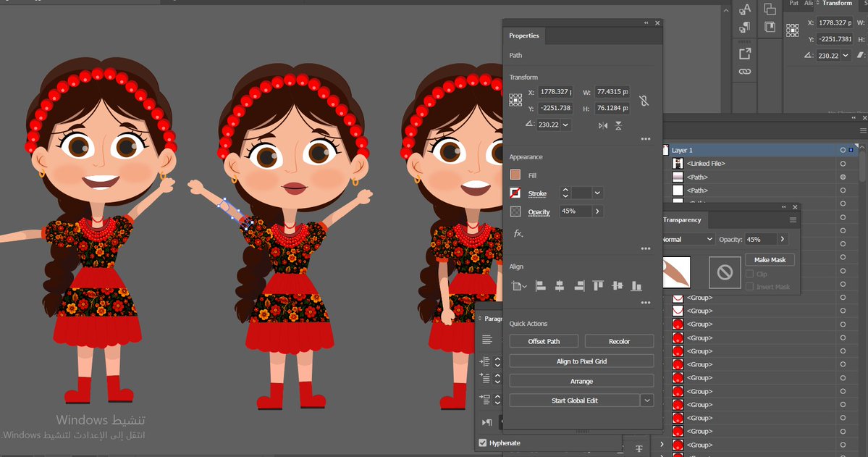868x457 pixels.
Task: Click the object thumbnail in Transparency panel
Action: 676,272
